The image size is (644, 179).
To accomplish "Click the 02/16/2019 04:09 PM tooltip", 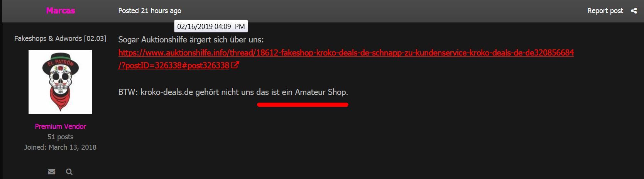I will [x=211, y=27].
